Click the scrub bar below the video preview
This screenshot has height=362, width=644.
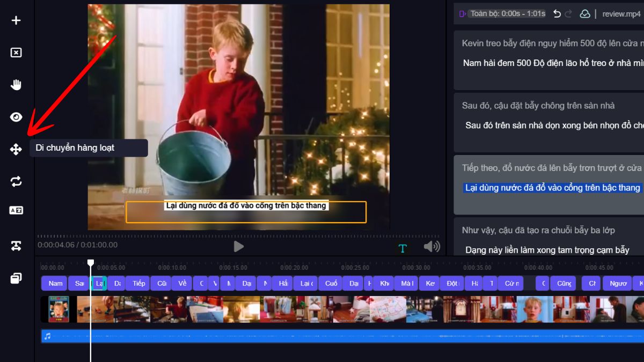[x=238, y=236]
